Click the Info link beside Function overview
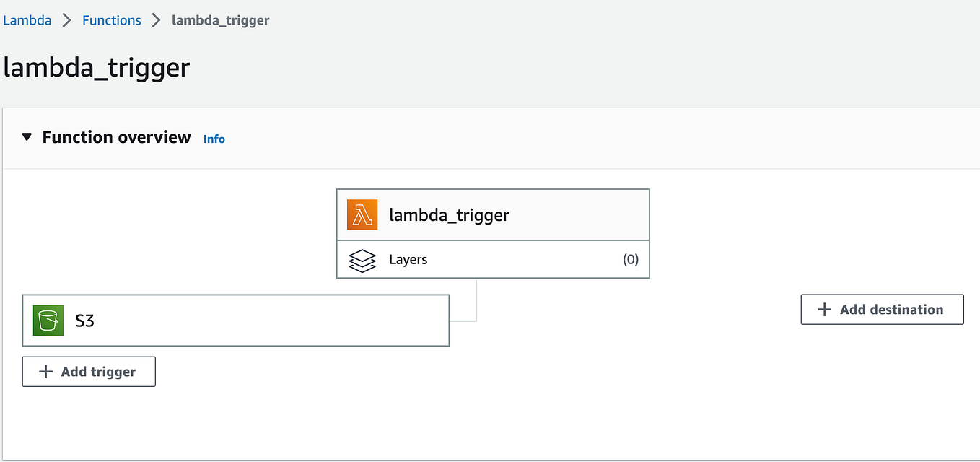 click(214, 139)
